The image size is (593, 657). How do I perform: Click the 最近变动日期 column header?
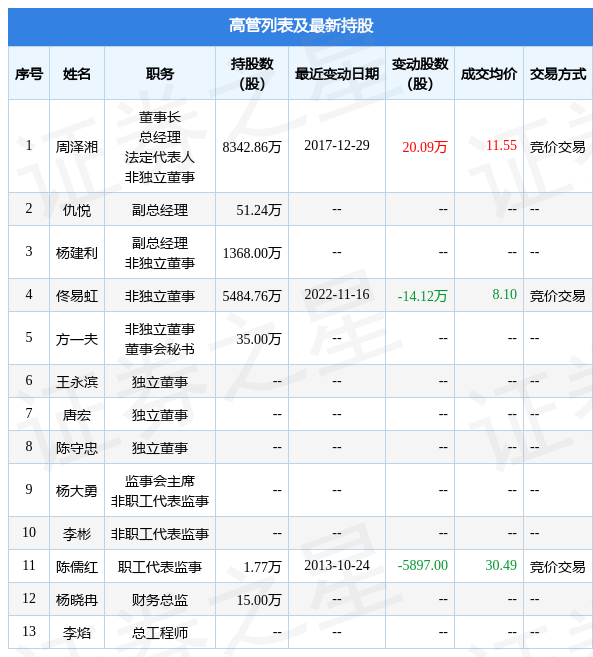tap(337, 74)
